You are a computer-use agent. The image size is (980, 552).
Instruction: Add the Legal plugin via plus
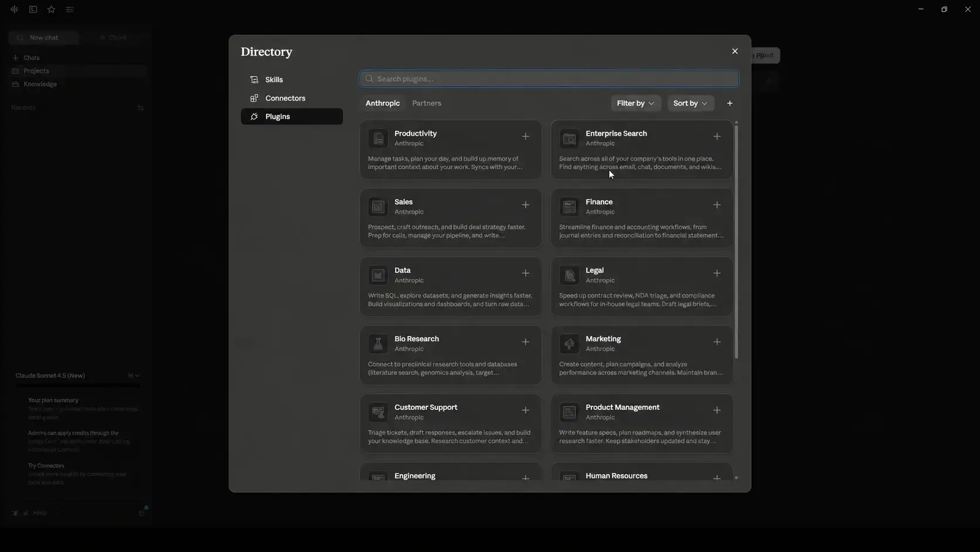pyautogui.click(x=716, y=273)
